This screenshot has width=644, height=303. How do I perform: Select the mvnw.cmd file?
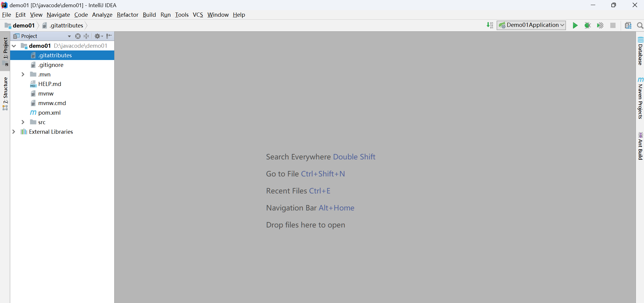click(62, 103)
